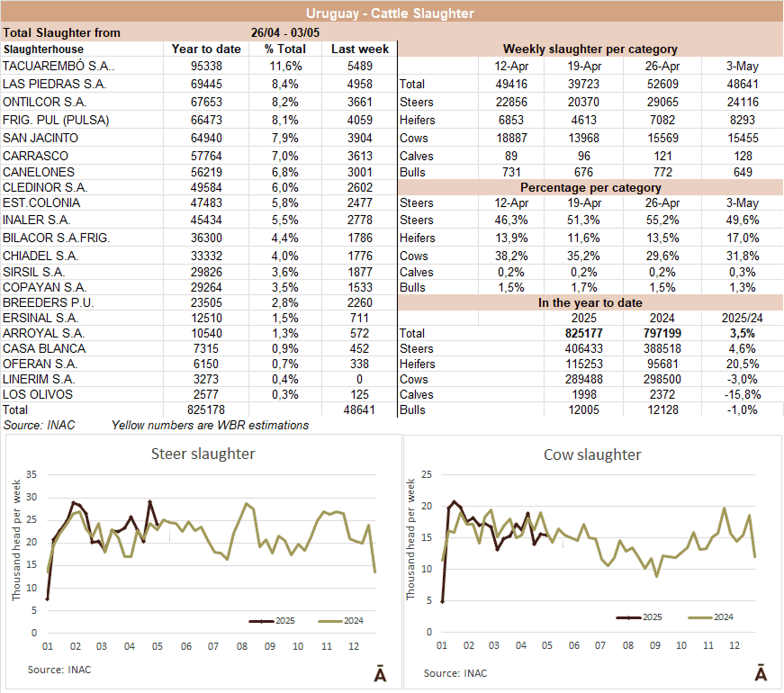Click the 'Year to date' column header
784x693 pixels.
coord(206,49)
